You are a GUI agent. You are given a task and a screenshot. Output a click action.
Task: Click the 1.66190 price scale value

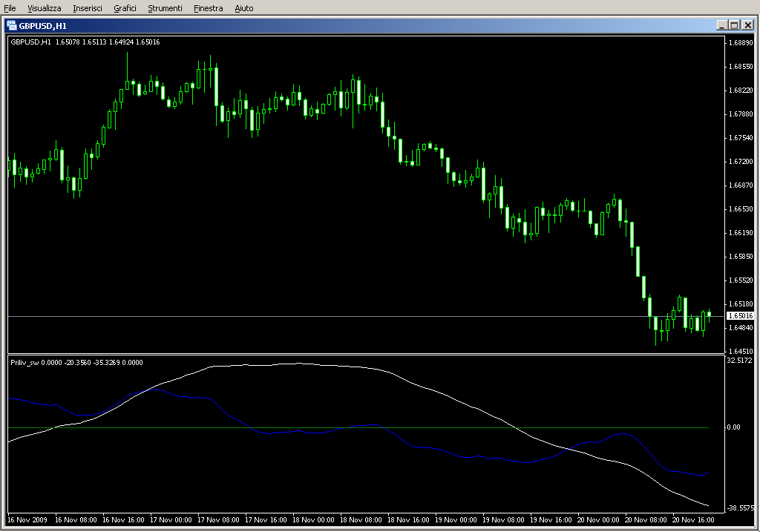741,232
